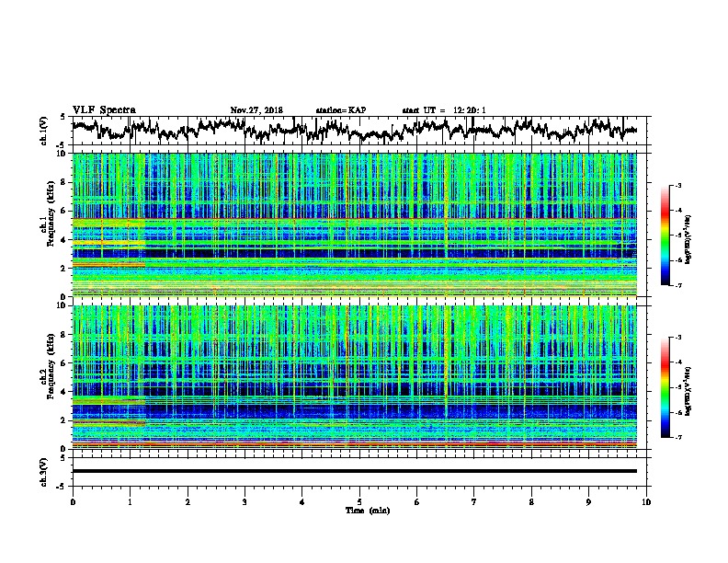
Task: Click ch.2 frequency tick label '2'
Action: click(x=63, y=420)
